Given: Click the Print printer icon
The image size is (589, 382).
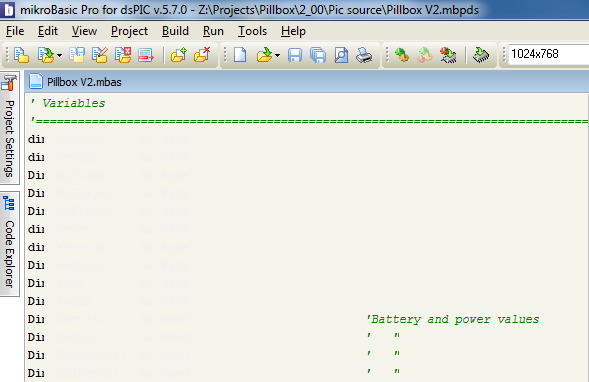Looking at the screenshot, I should (364, 55).
